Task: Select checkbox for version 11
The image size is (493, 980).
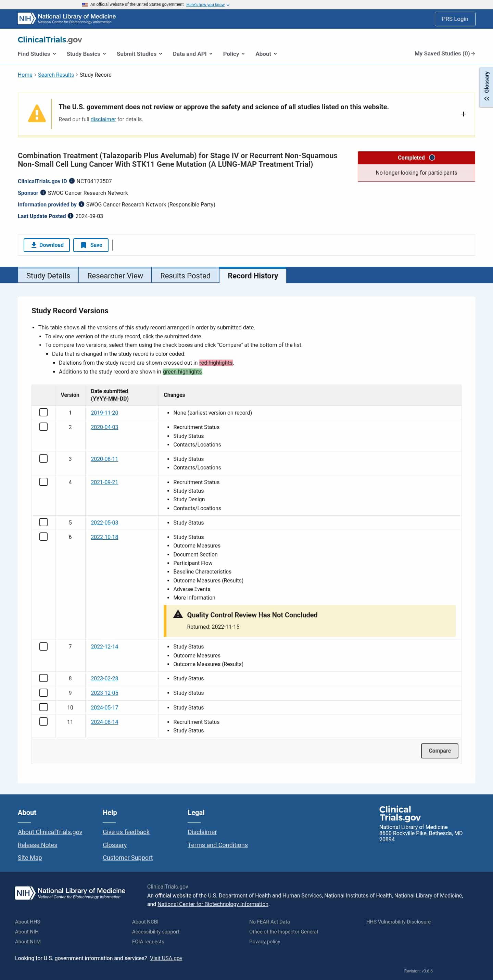Action: (44, 722)
